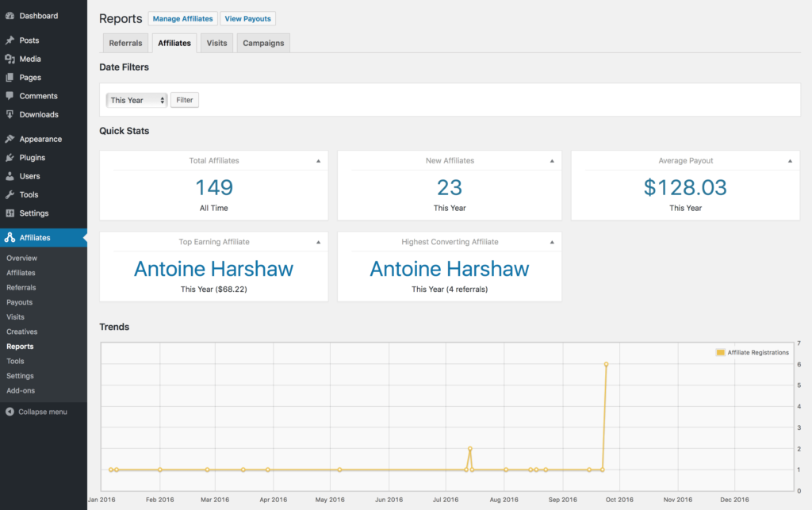
Task: Click the Tools wrench icon
Action: (x=10, y=195)
